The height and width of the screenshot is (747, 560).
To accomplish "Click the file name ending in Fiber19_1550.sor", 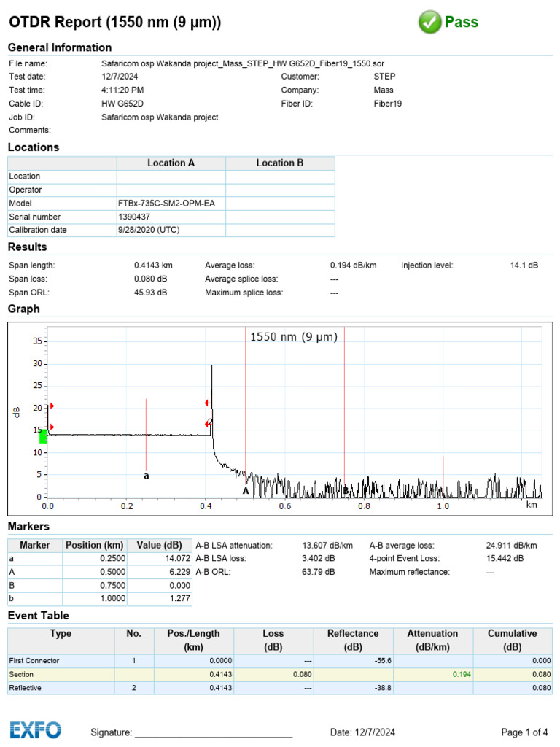I will tap(243, 63).
